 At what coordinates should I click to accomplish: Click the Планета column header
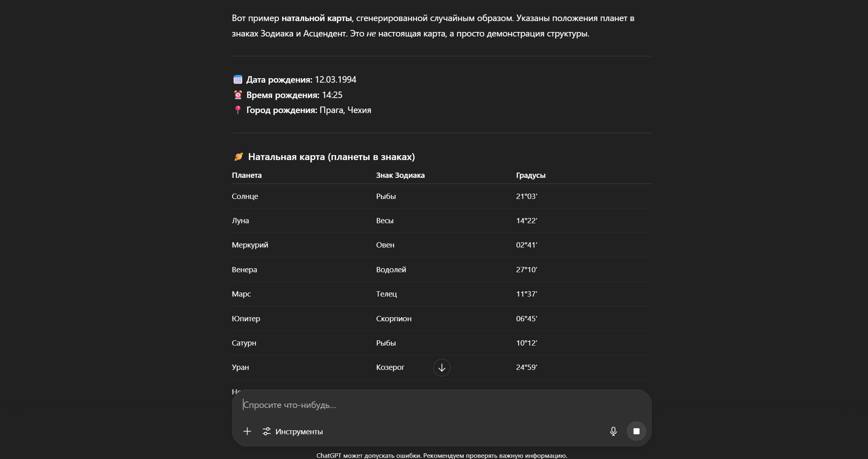[x=247, y=175]
